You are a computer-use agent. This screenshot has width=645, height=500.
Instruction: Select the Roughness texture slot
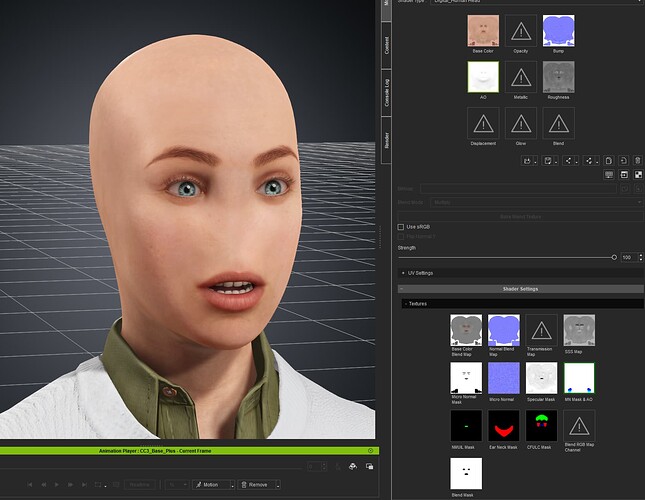click(559, 77)
